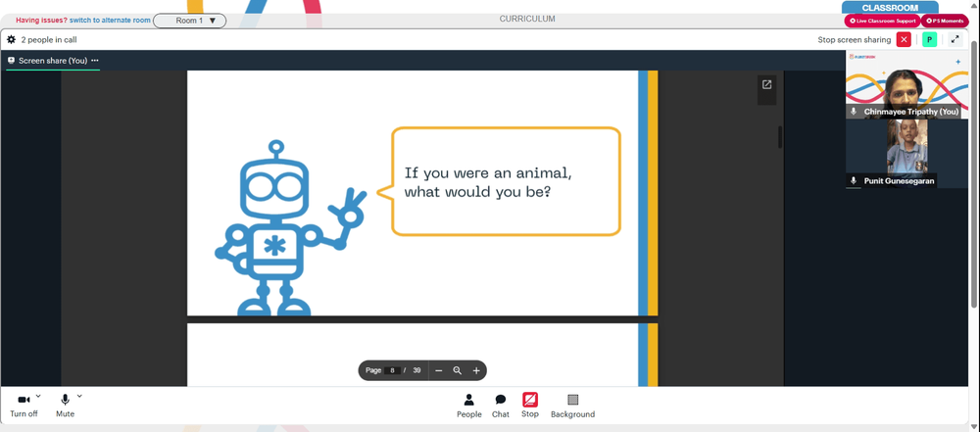
Task: Edit the current page number field
Action: tap(392, 370)
